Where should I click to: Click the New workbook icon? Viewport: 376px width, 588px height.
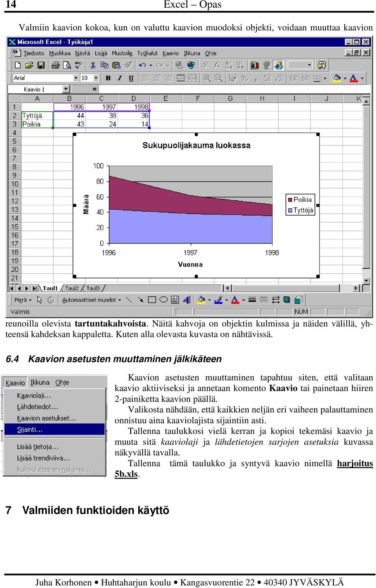18,65
